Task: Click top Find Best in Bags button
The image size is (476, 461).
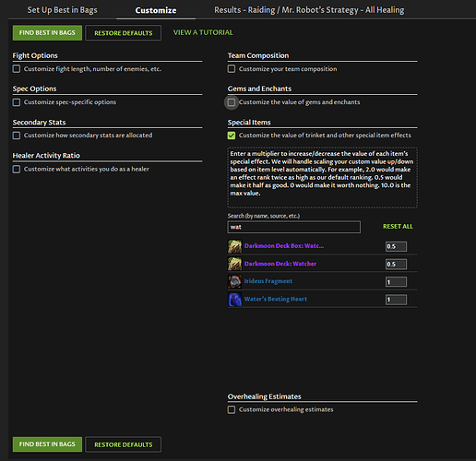Action: [x=47, y=33]
